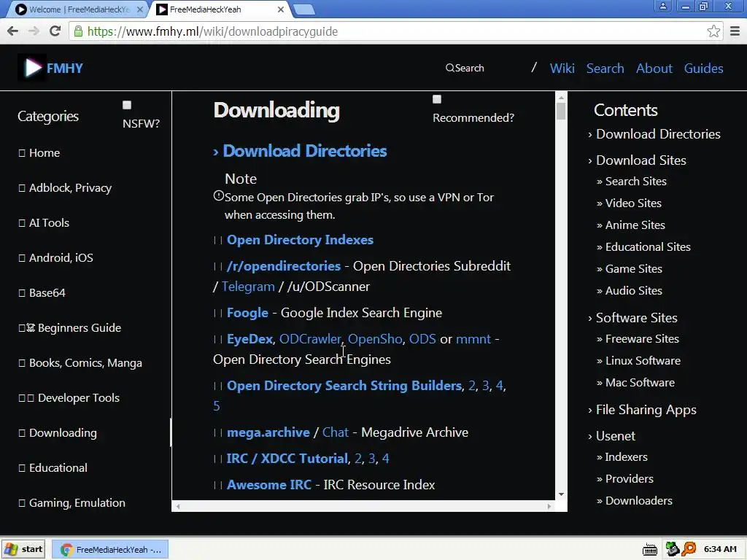This screenshot has width=747, height=560.
Task: Click the browser forward arrow
Action: tap(34, 31)
